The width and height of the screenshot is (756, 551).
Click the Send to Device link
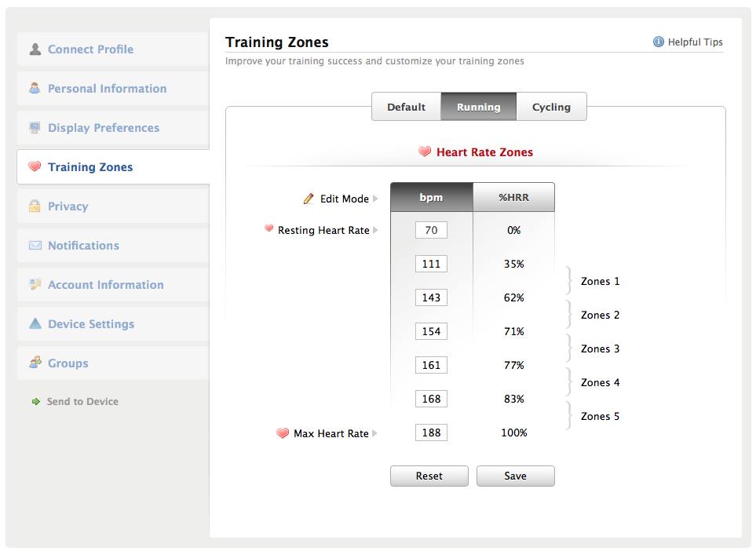coord(82,401)
